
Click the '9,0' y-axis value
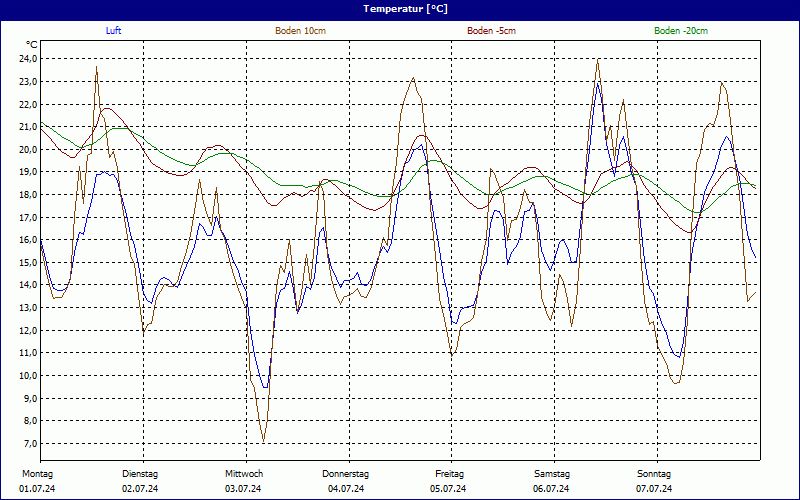(x=31, y=398)
